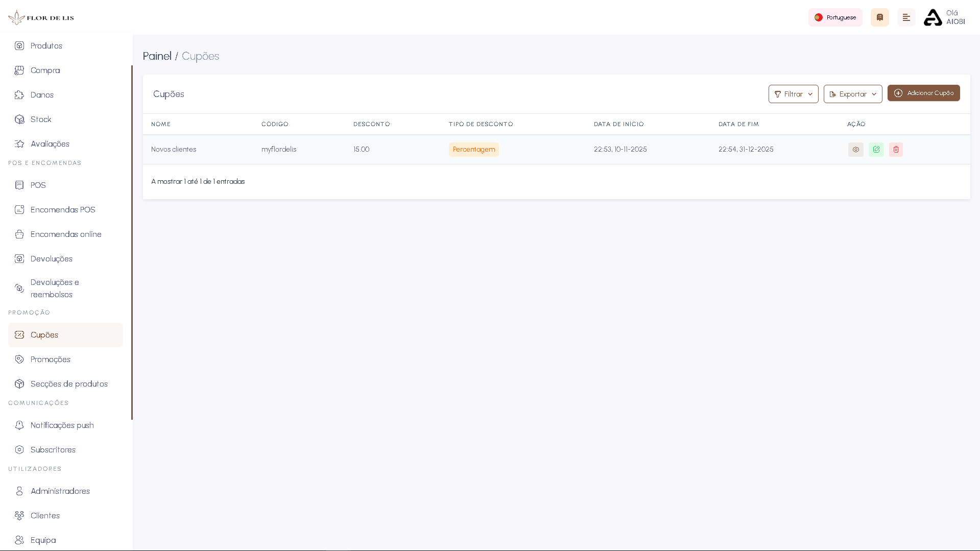
Task: Click the Painel breadcrumb link
Action: 157,56
